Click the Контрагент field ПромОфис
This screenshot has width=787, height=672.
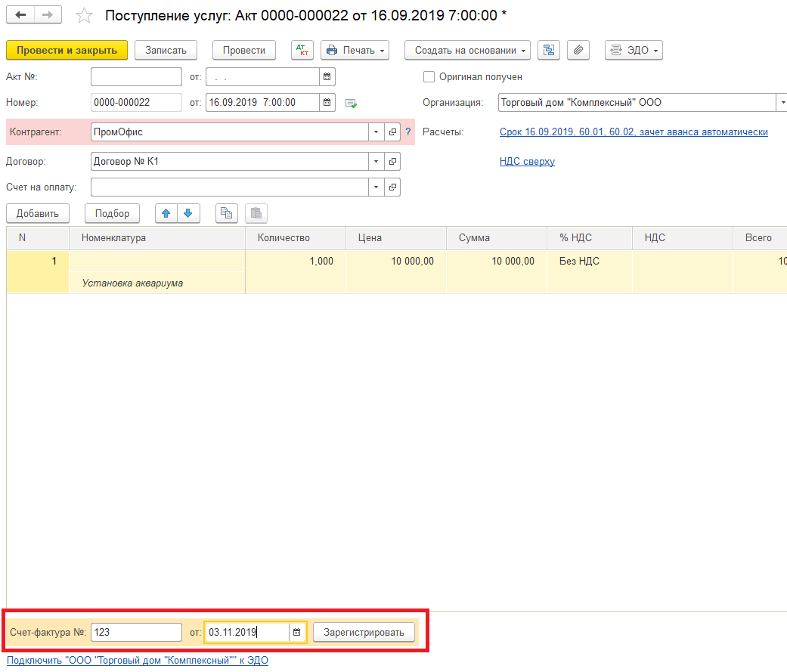click(229, 132)
